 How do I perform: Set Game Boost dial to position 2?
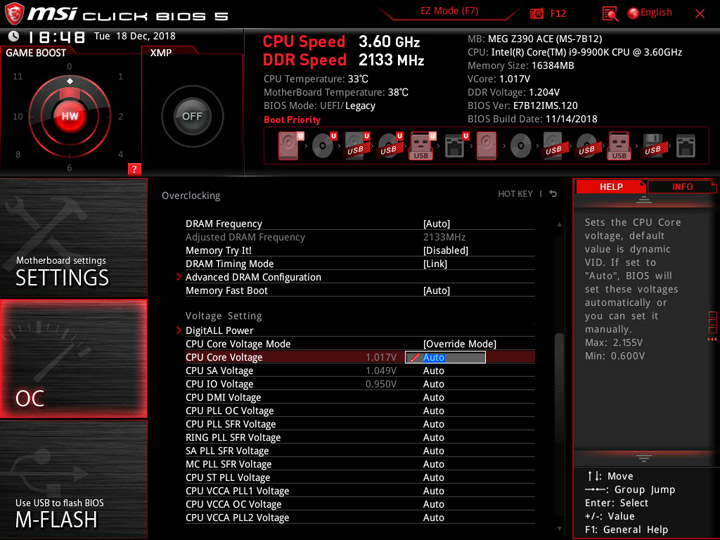click(x=120, y=116)
